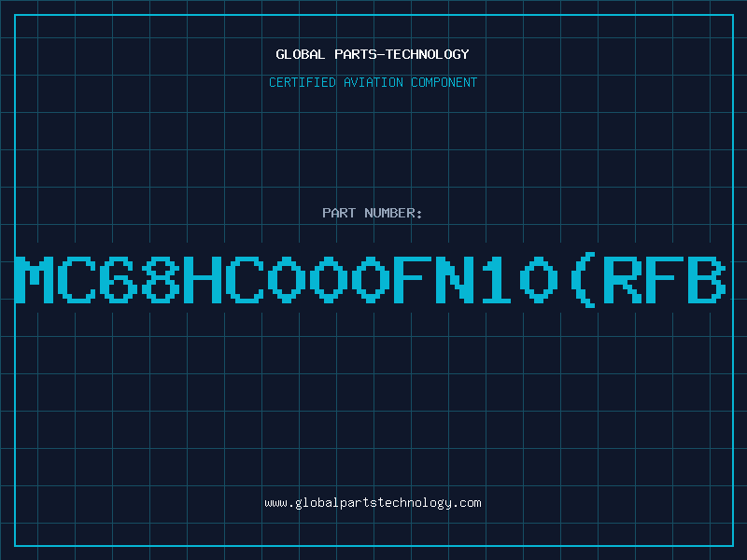Select the digit 6 in the part number
747x560 pixels.
click(x=119, y=279)
